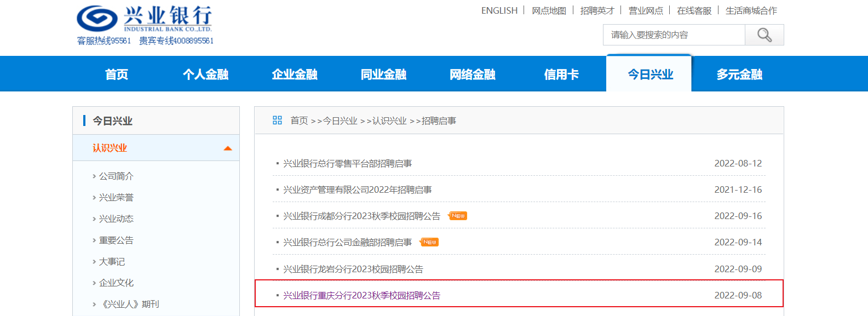868x316 pixels.
Task: Select the 今日兴业 navigation tab
Action: [x=650, y=74]
